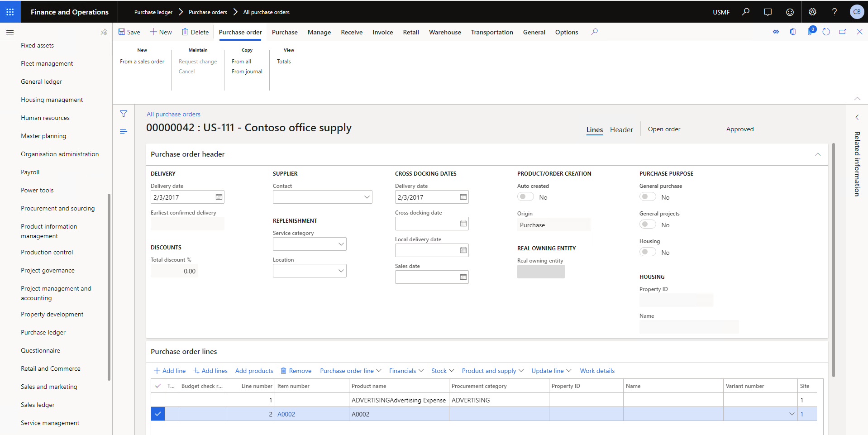Open the app launcher waffle menu
The image size is (868, 435).
coord(10,12)
